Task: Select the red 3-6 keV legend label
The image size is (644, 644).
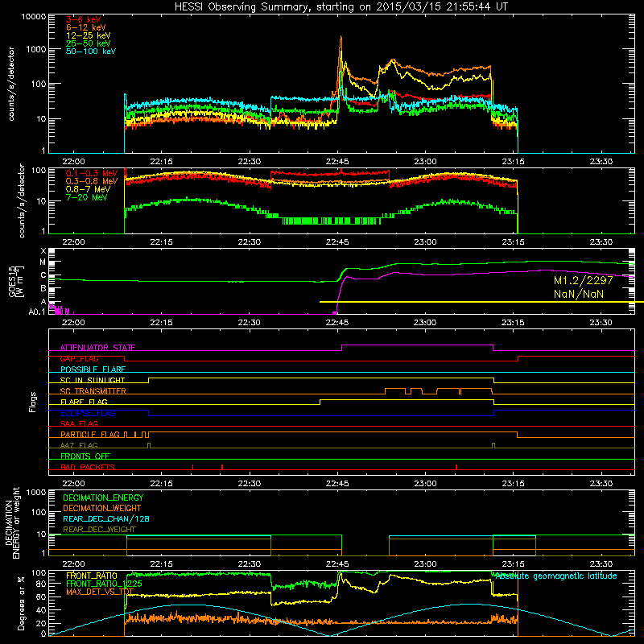Action: 84,19
